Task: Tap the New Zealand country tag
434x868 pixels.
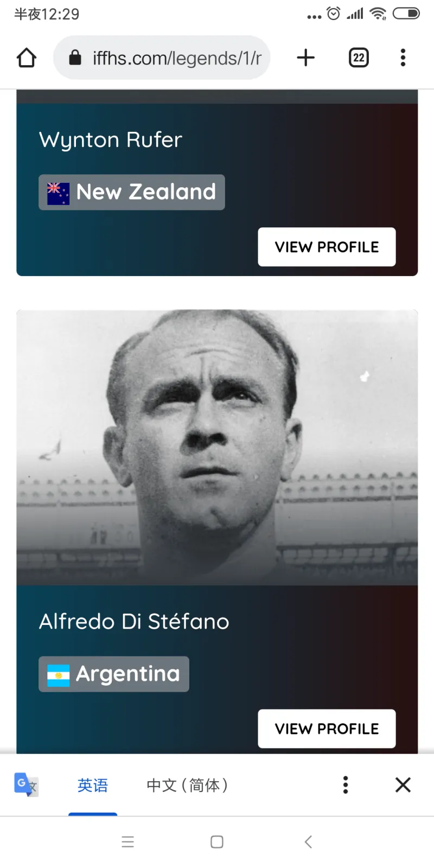Action: coord(132,192)
